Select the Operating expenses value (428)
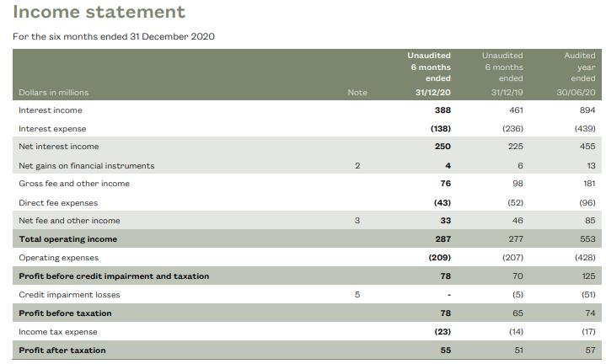This screenshot has height=364, width=606. tap(584, 258)
